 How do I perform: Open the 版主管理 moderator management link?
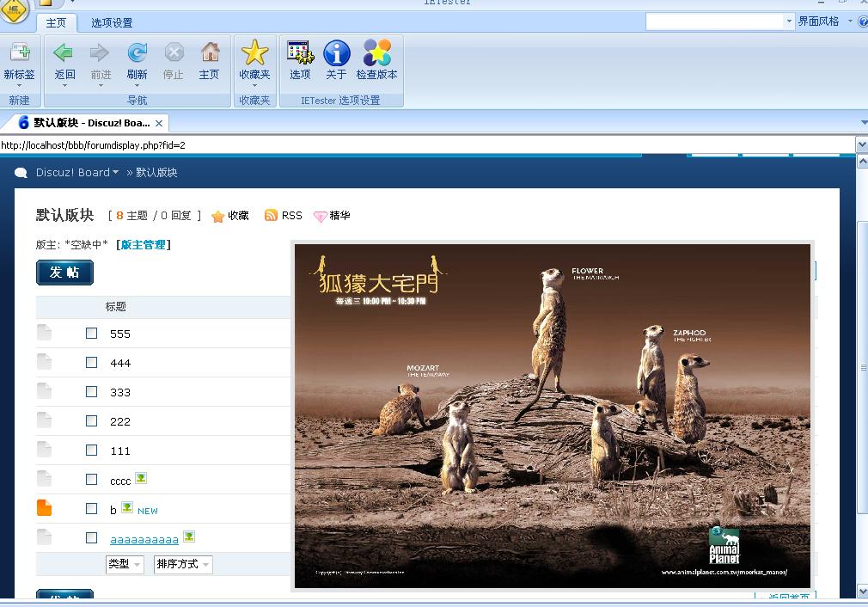[144, 245]
